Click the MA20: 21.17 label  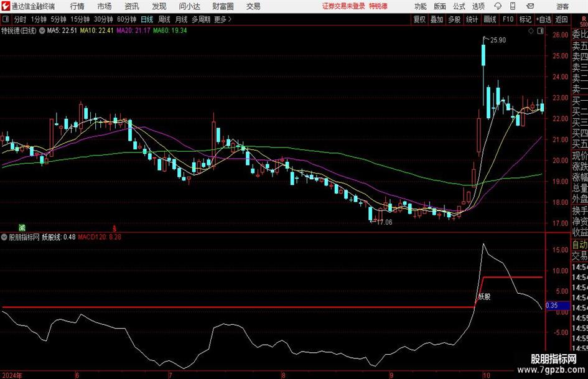(133, 30)
